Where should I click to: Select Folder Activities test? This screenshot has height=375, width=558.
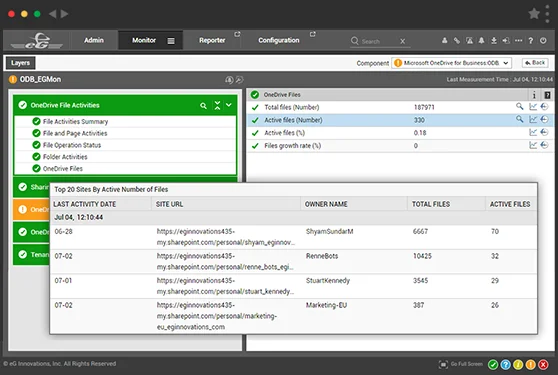pos(65,157)
